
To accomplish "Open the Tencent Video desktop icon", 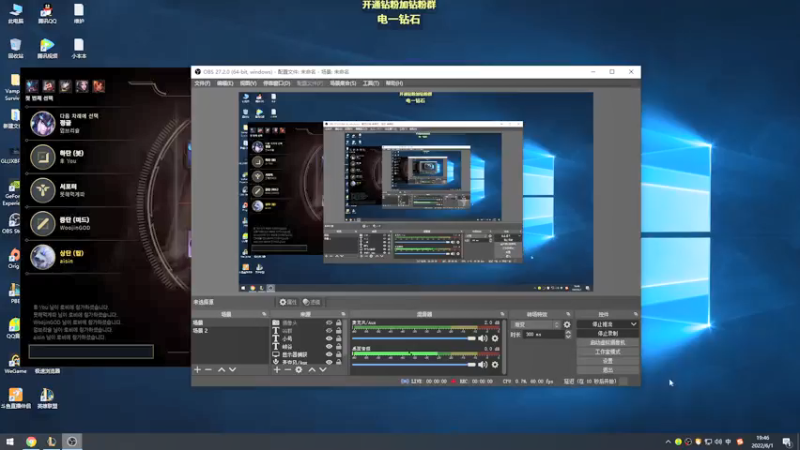I will tap(47, 48).
